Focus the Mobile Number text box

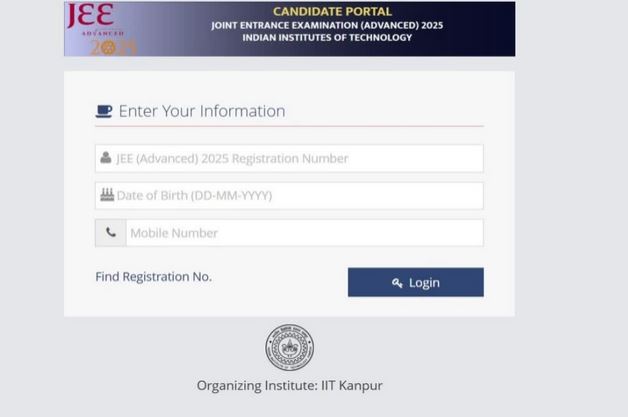pyautogui.click(x=304, y=233)
